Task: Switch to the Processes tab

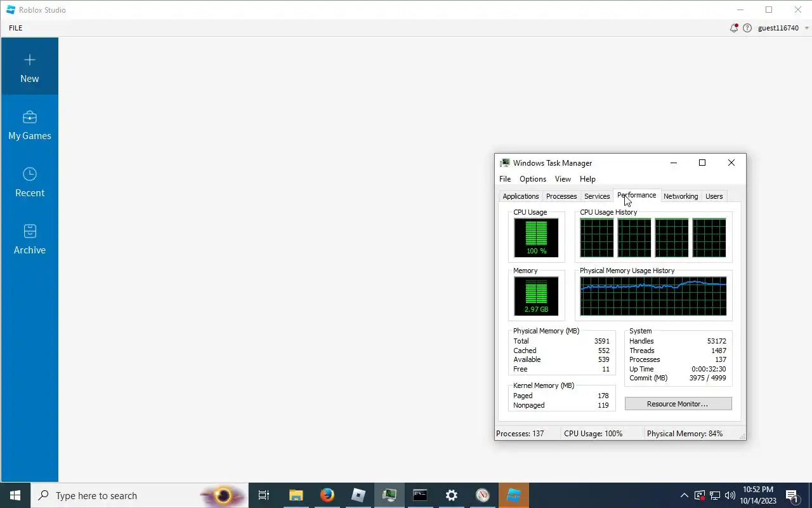Action: [x=561, y=196]
